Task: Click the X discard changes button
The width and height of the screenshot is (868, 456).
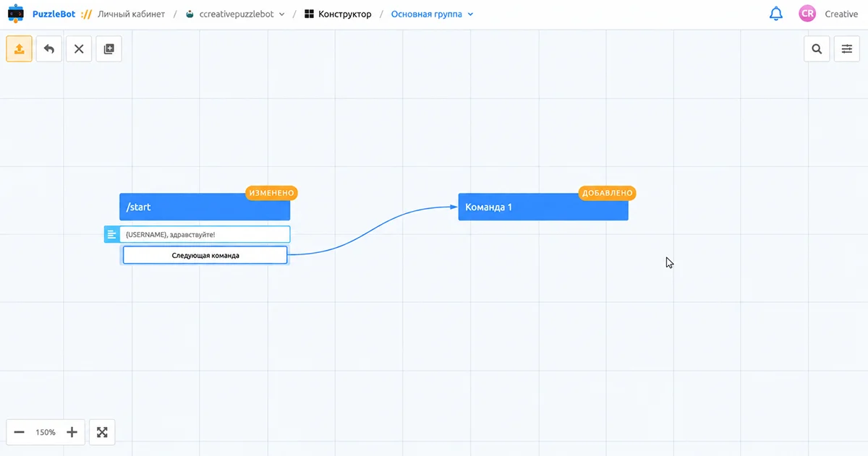Action: click(x=79, y=49)
